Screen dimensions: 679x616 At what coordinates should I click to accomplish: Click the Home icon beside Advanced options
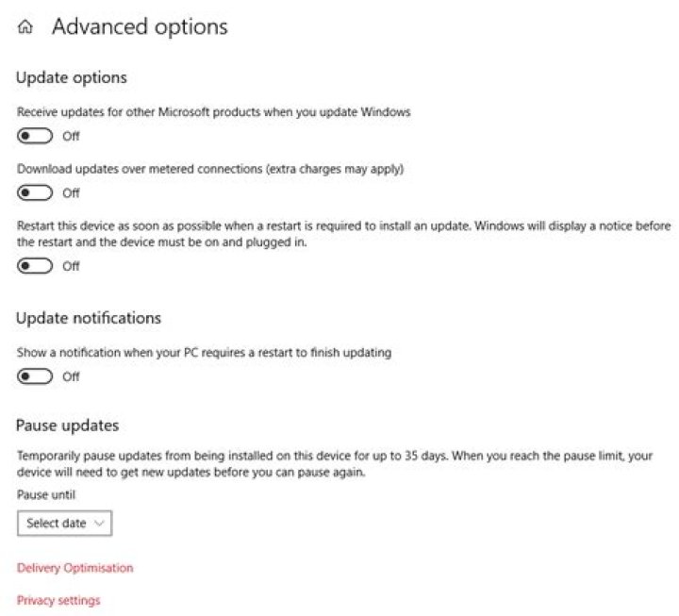tap(26, 28)
